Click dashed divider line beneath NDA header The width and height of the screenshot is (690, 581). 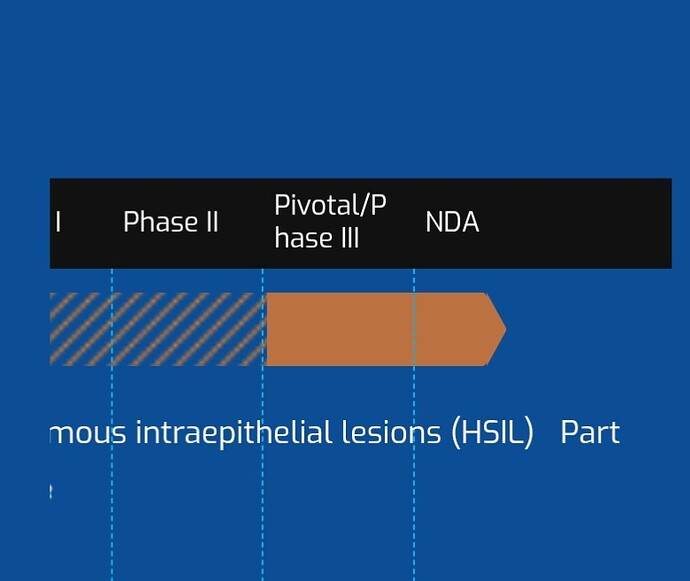414,424
